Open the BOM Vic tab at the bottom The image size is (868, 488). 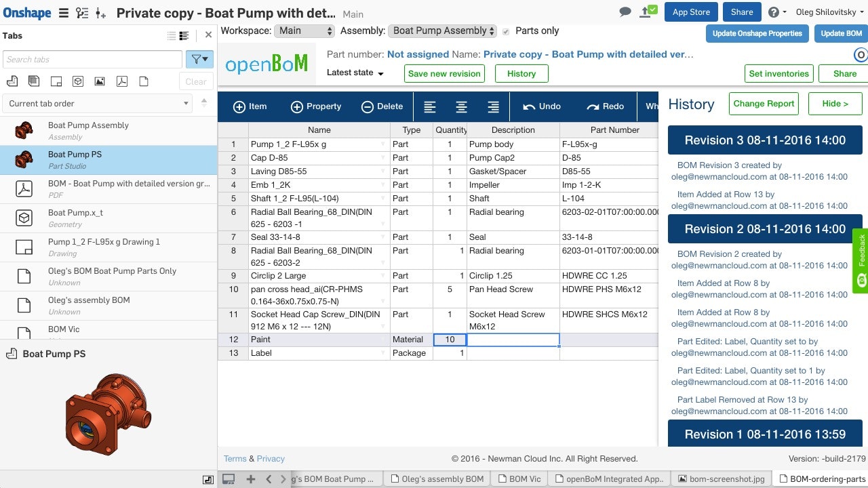[x=519, y=479]
